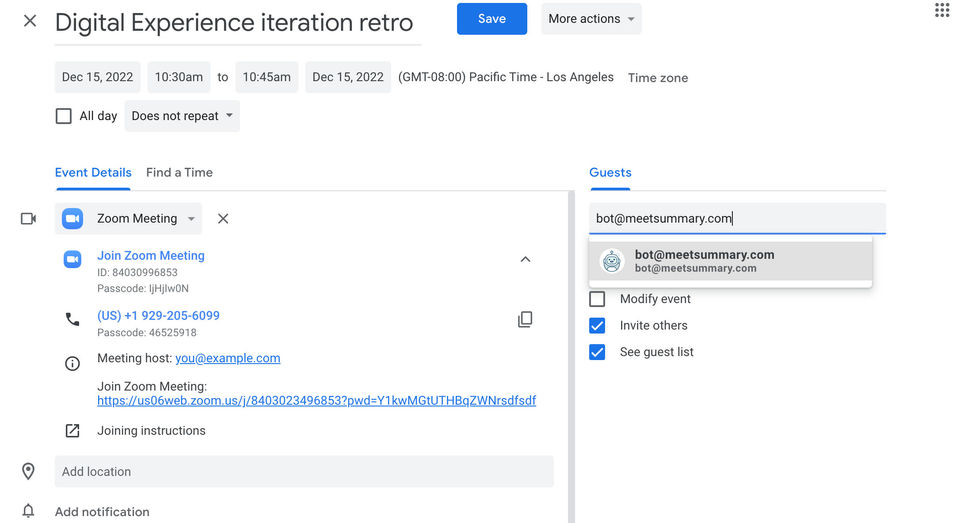Collapse conferencing details with the up chevron
This screenshot has width=960, height=523.
[x=525, y=260]
